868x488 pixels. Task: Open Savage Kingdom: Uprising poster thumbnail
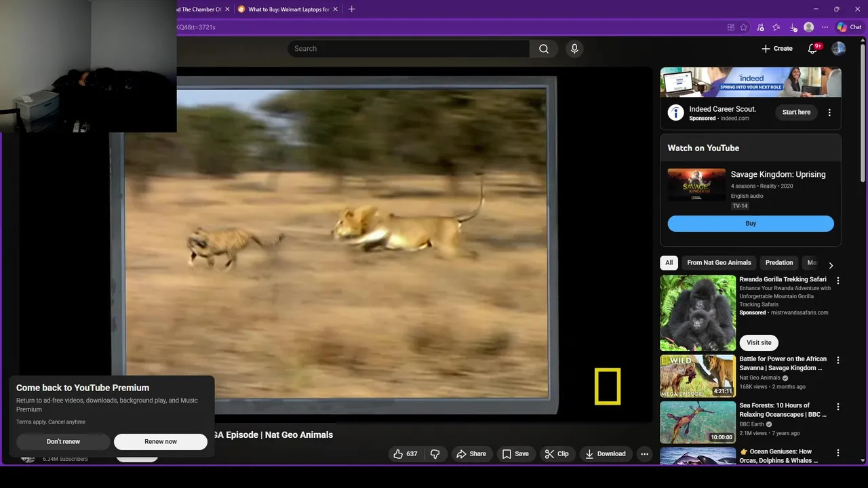pos(696,185)
